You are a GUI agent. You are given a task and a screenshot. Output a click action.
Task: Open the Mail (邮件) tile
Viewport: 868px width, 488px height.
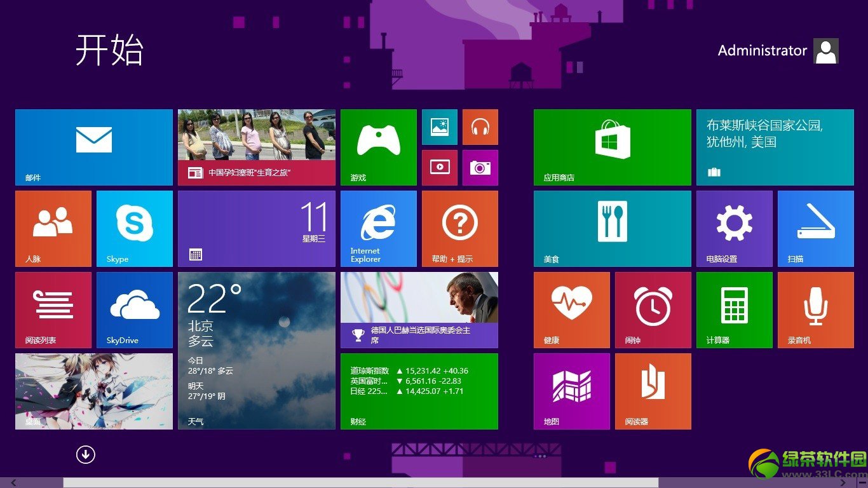(x=94, y=147)
